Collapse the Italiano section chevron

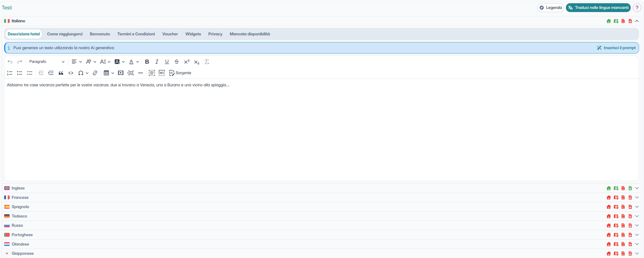pos(637,21)
